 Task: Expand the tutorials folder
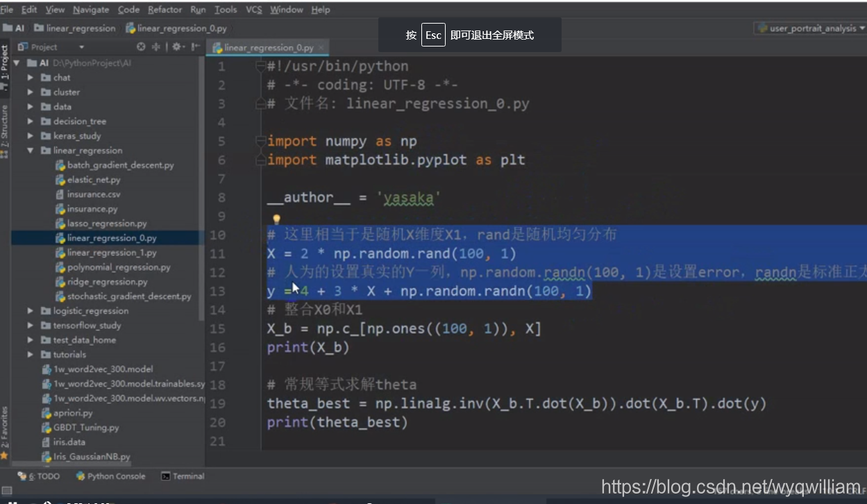[x=30, y=354]
